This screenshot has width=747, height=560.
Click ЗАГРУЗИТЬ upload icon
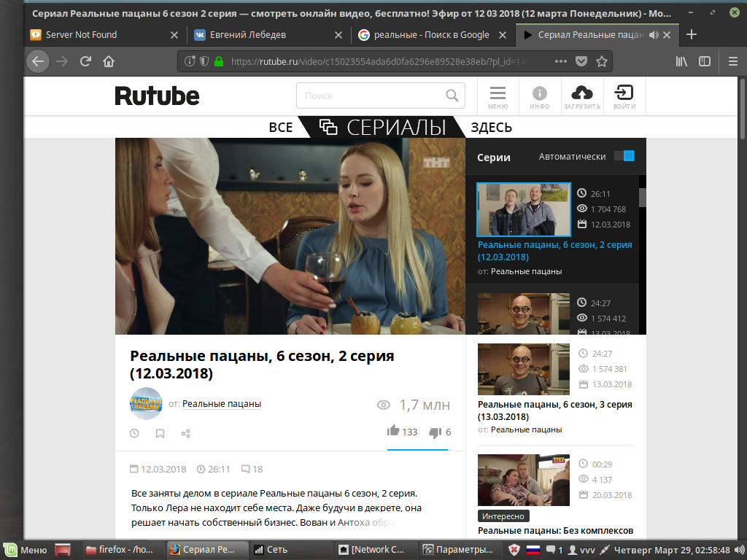tap(582, 97)
